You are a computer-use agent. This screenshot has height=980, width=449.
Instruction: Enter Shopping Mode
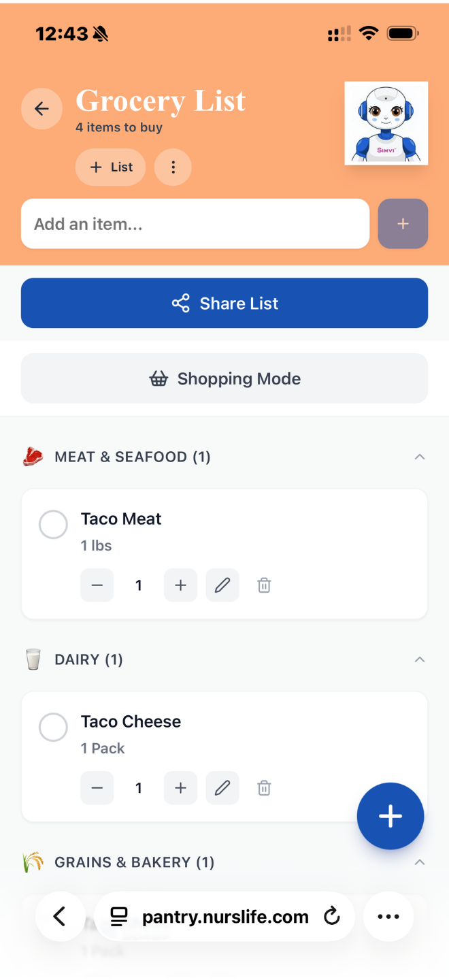click(x=224, y=378)
